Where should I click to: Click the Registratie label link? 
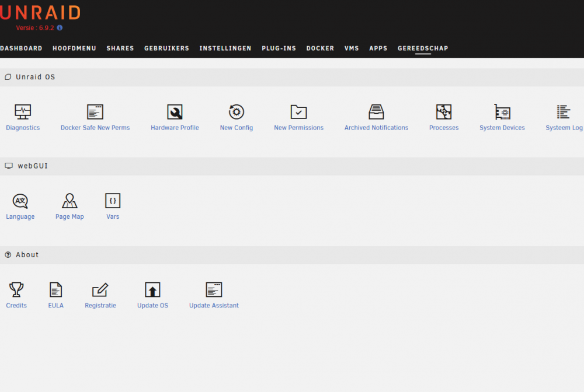[100, 305]
